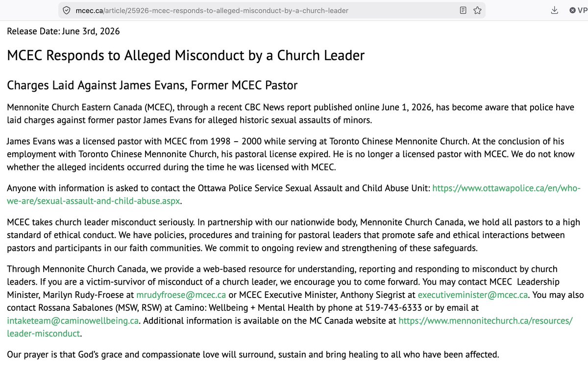Open the downloads arrow icon

tap(554, 10)
